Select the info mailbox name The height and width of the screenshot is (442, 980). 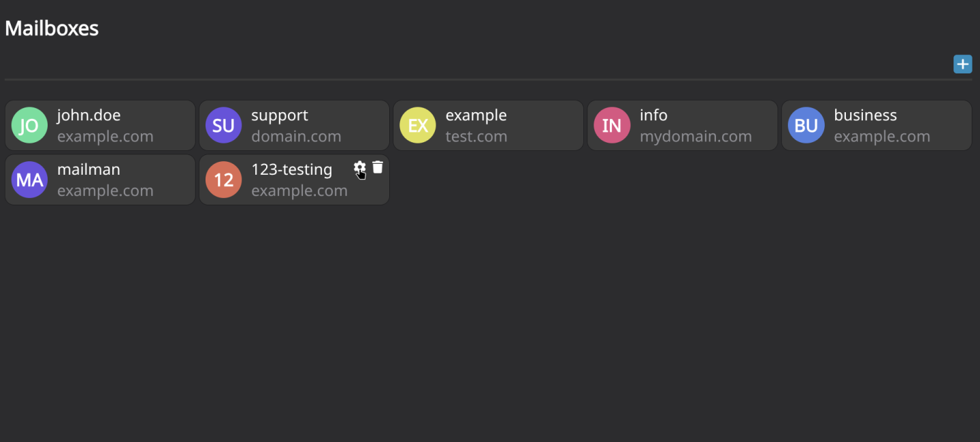tap(653, 116)
